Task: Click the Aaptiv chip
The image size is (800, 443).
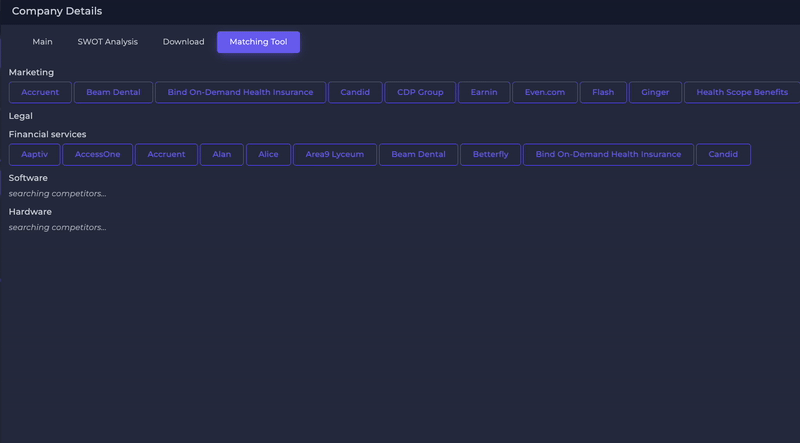Action: click(x=35, y=154)
